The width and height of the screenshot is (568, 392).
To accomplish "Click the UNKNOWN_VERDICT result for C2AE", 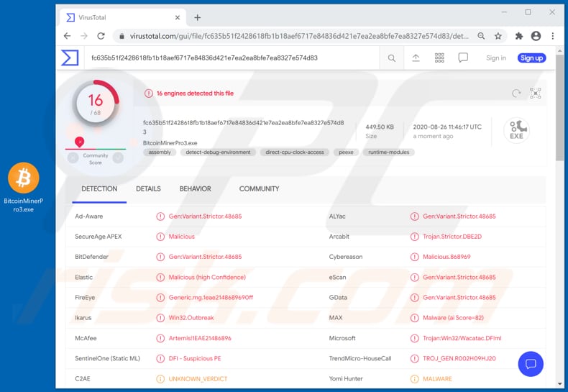I will [x=198, y=378].
